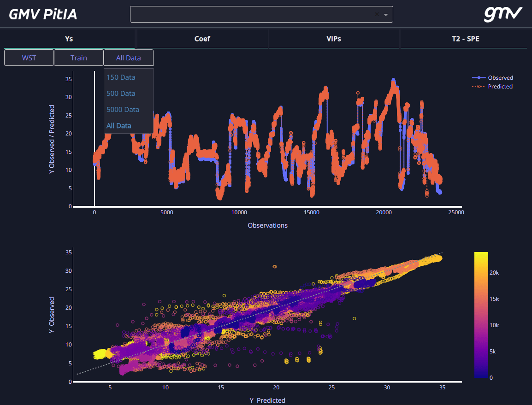The width and height of the screenshot is (532, 405).
Task: Choose 5000 Data from the menu
Action: [x=123, y=110]
